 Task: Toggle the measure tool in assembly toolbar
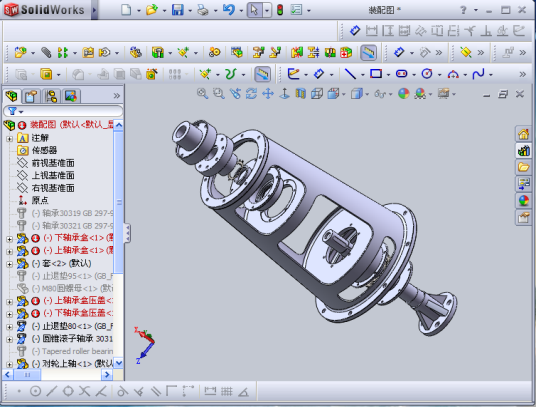(x=368, y=52)
